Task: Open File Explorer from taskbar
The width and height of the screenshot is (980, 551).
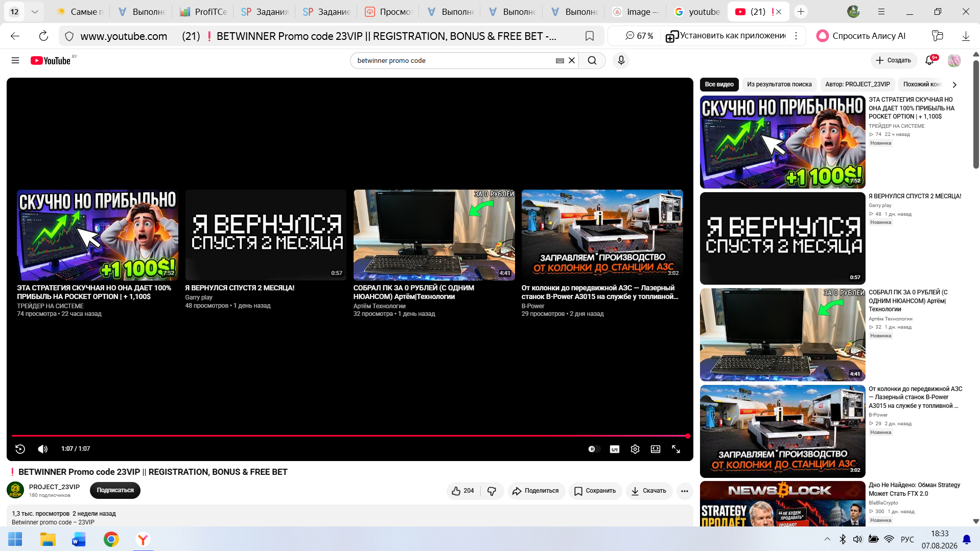Action: pos(48,539)
